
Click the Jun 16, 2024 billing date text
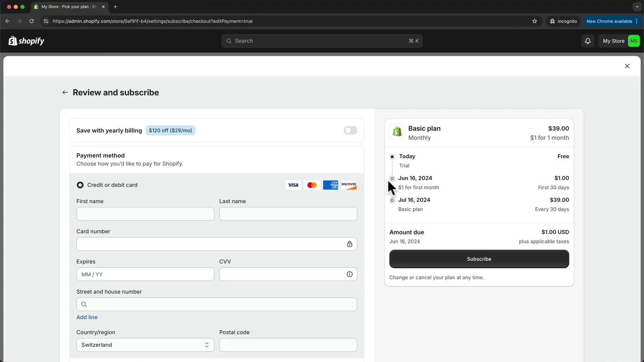tap(415, 178)
